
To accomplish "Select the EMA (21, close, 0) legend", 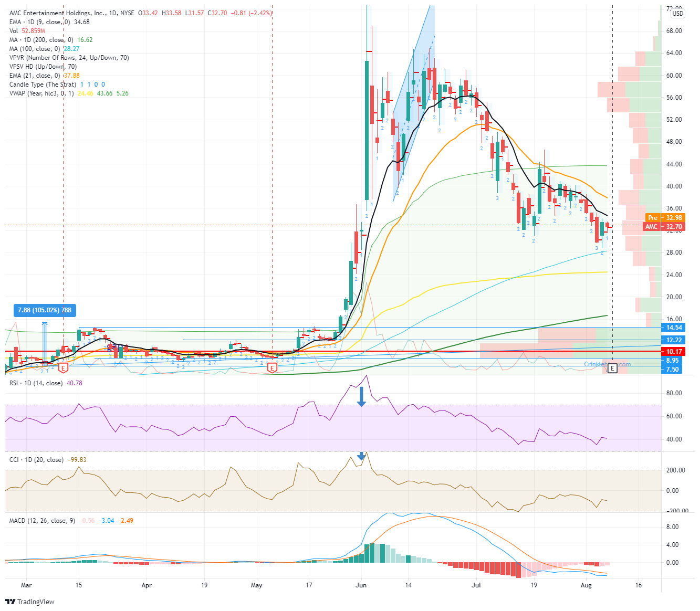I will coord(44,76).
